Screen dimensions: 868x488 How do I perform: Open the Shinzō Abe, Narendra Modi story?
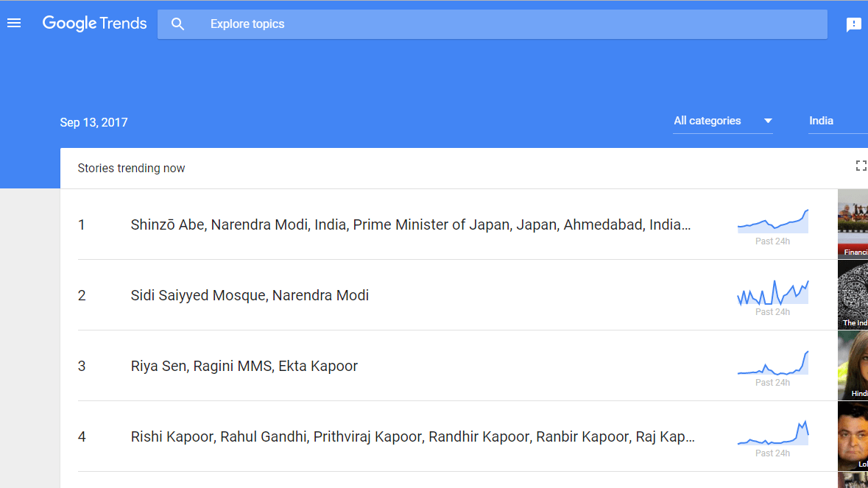coord(410,224)
